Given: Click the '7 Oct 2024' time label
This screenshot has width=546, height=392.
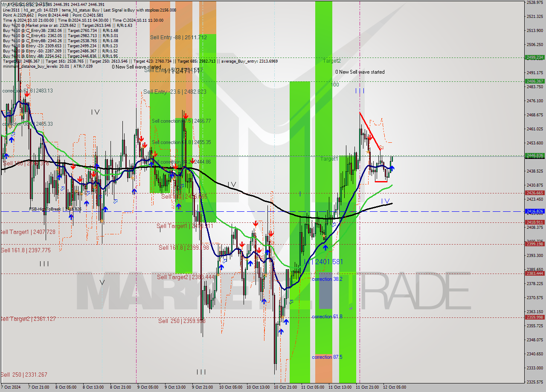Looking at the screenshot, I should [x=11, y=387].
